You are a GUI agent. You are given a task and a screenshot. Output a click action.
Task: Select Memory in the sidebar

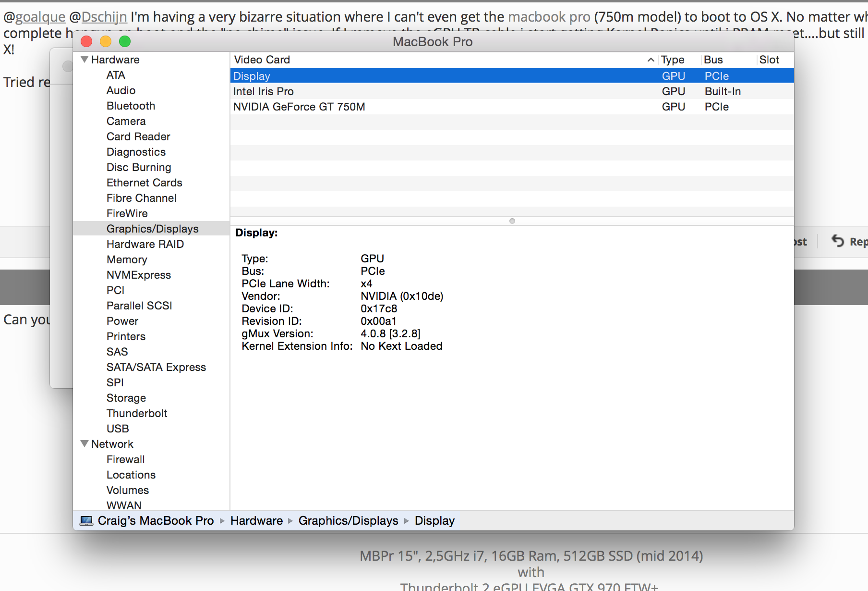127,259
